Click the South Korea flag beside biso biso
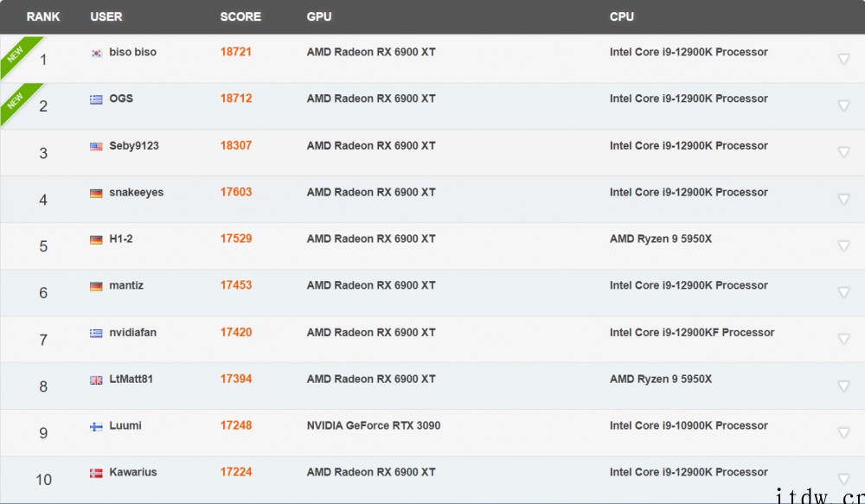 click(x=96, y=53)
